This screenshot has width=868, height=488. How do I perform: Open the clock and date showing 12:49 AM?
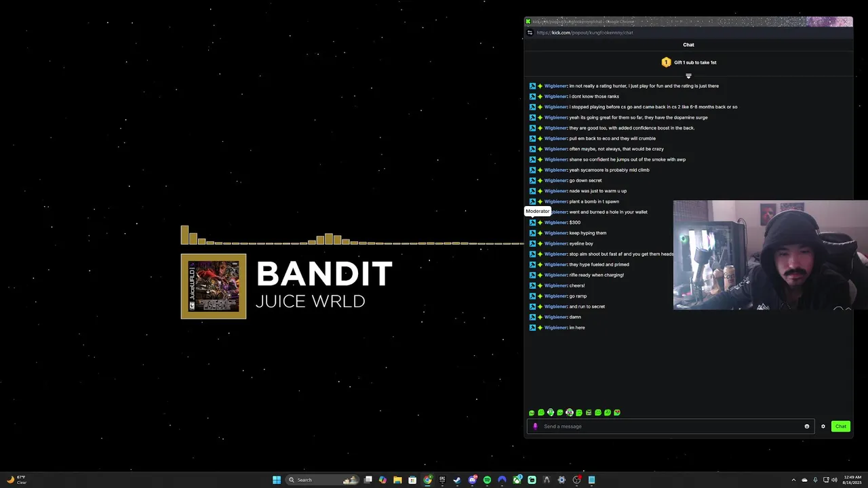click(852, 480)
